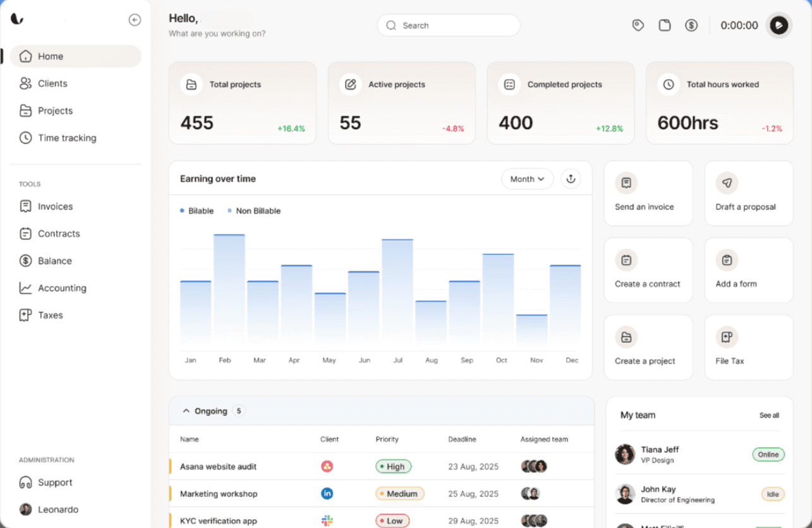This screenshot has height=528, width=812.
Task: Click the Bilable legend entry
Action: click(x=197, y=211)
